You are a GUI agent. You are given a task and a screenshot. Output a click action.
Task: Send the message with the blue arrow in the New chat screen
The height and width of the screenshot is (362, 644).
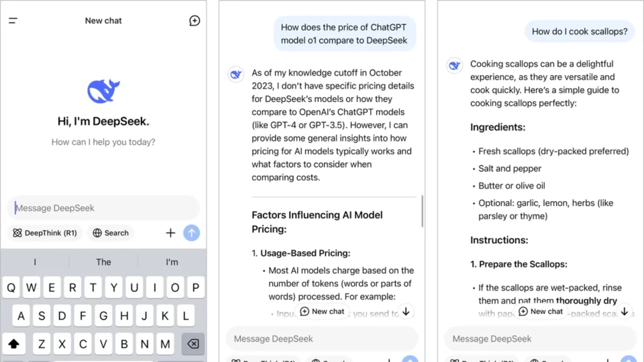click(192, 233)
